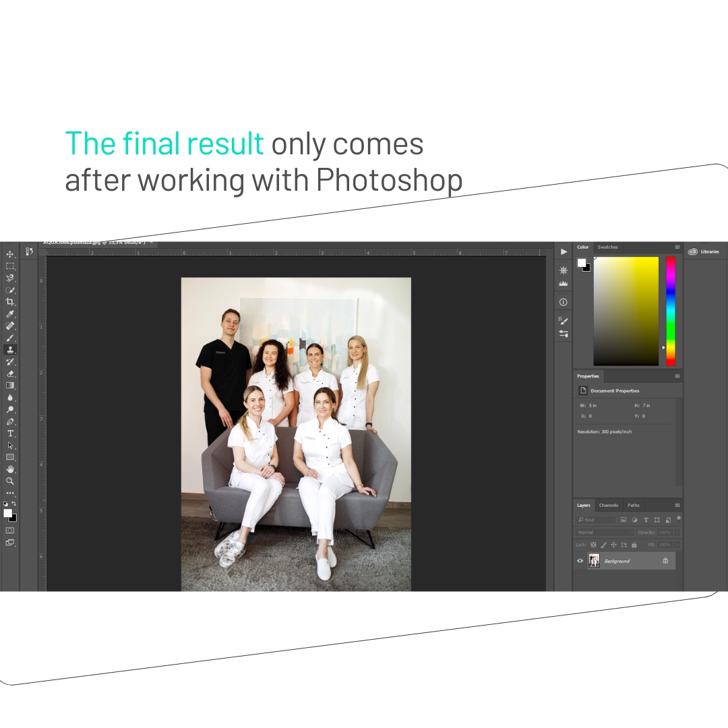Select the Eraser tool
The height and width of the screenshot is (728, 728).
coord(9,373)
